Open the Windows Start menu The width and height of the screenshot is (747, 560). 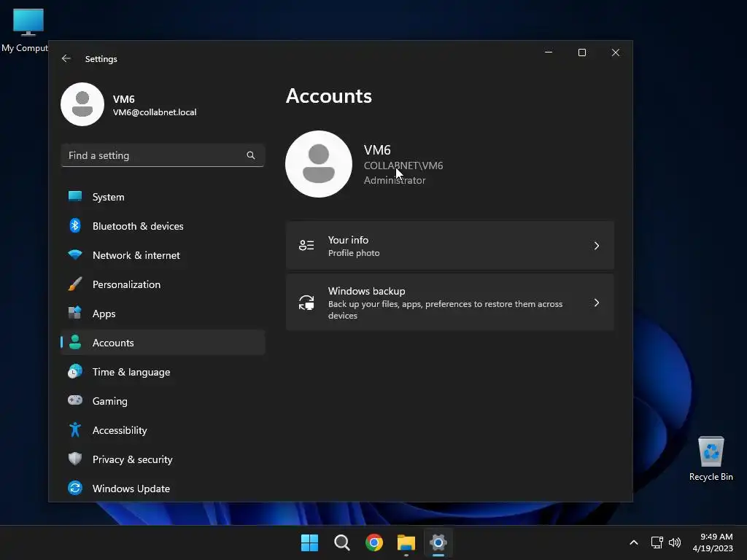tap(309, 542)
